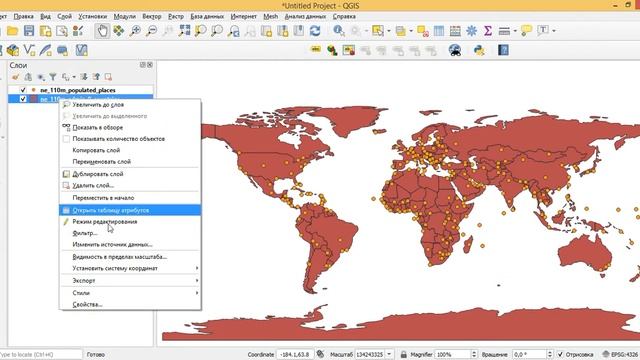Select the Pan Map hand tool

[102, 31]
